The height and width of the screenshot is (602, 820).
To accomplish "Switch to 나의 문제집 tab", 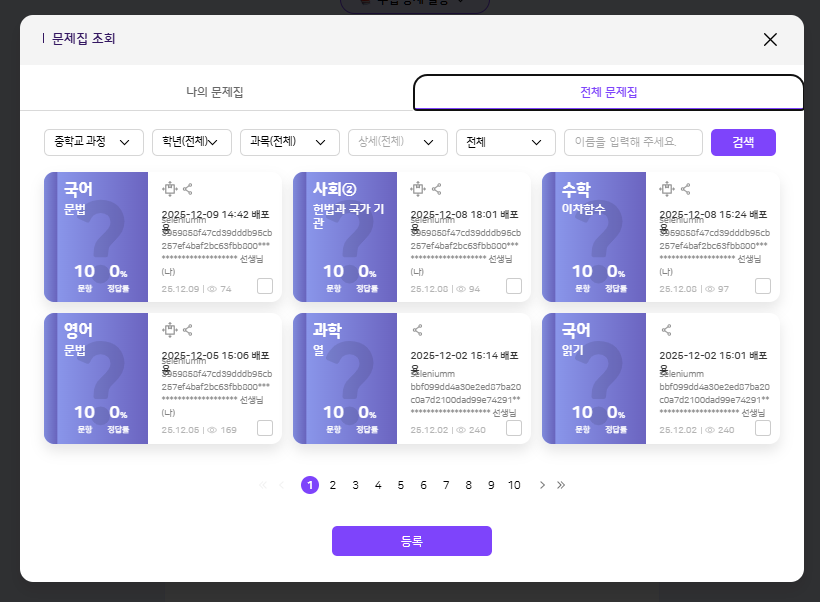I will pyautogui.click(x=215, y=92).
